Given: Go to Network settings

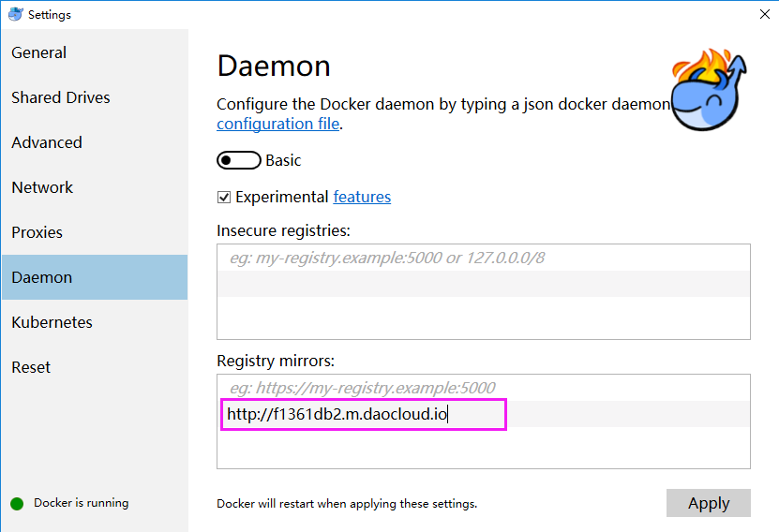Looking at the screenshot, I should point(42,187).
